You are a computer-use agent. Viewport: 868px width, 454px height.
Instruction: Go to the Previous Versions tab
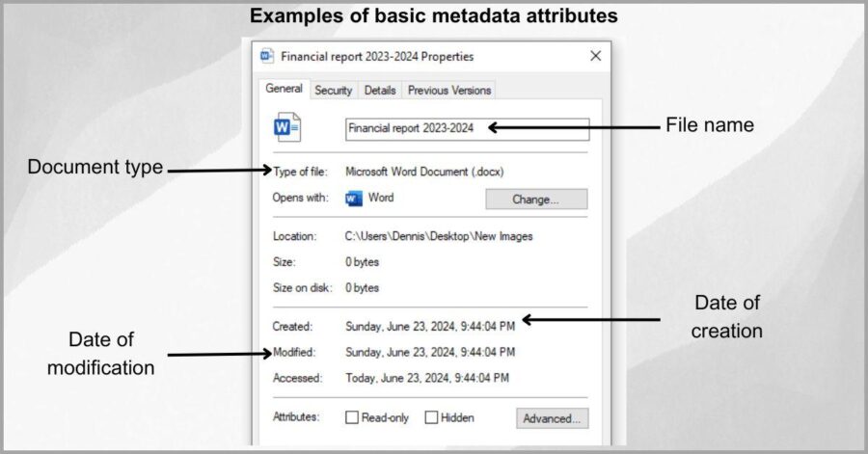coord(448,91)
